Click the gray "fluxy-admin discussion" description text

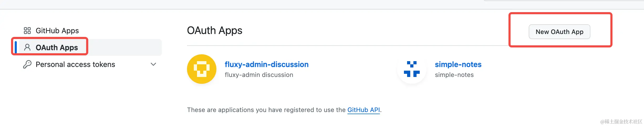pyautogui.click(x=259, y=75)
